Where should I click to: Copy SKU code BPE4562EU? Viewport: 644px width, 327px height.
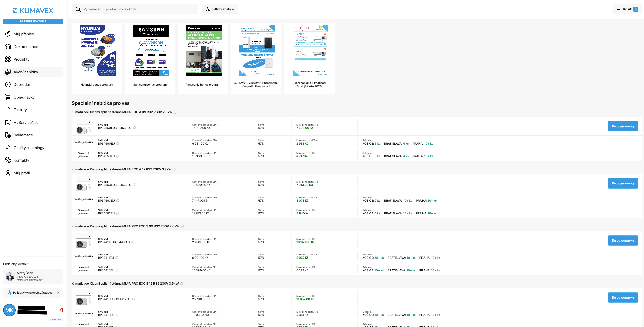(118, 213)
